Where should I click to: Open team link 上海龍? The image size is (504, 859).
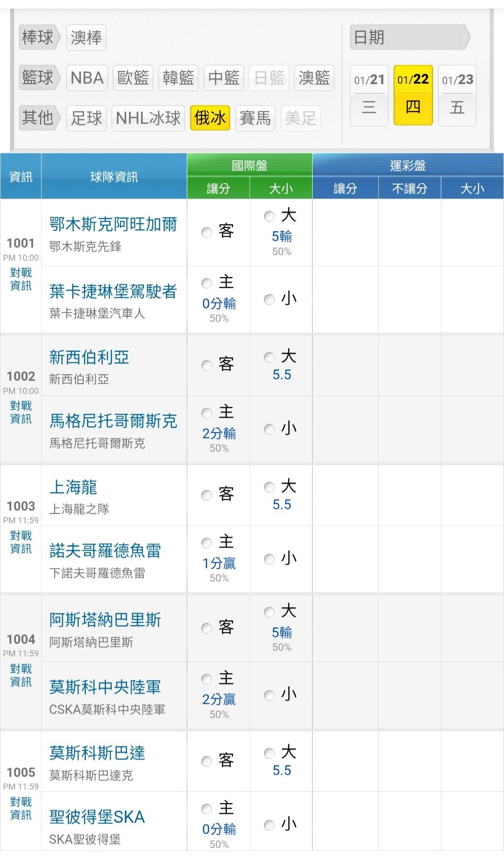pyautogui.click(x=73, y=487)
